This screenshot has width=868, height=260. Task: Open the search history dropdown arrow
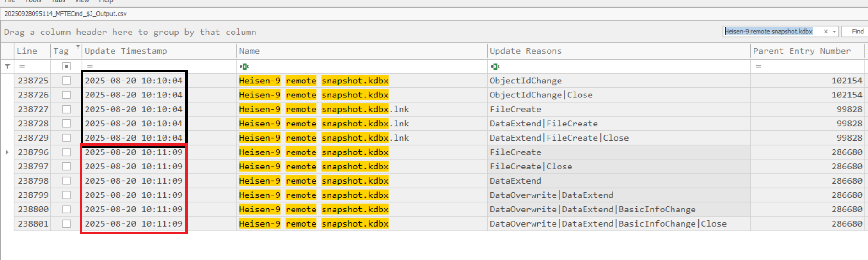(834, 32)
